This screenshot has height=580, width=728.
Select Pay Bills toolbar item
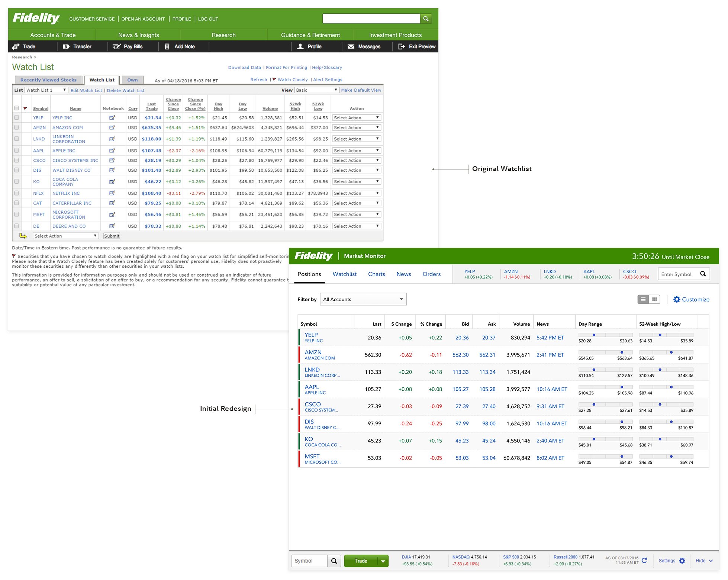click(128, 46)
